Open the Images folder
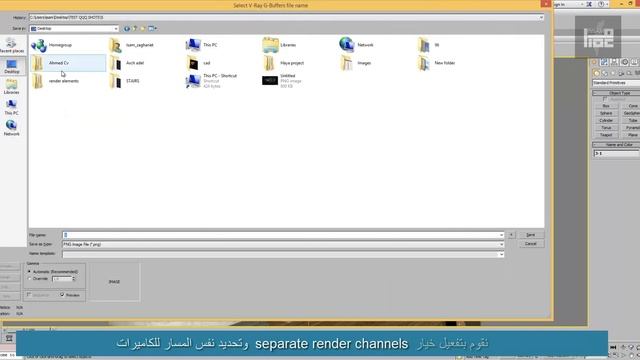The image size is (640, 360). point(356,63)
